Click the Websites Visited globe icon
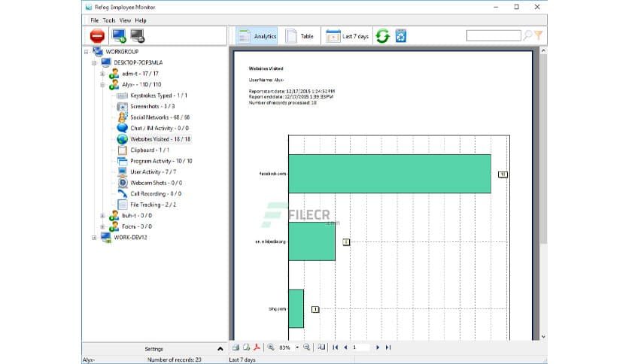Viewport: 629px width, 364px height. point(123,139)
